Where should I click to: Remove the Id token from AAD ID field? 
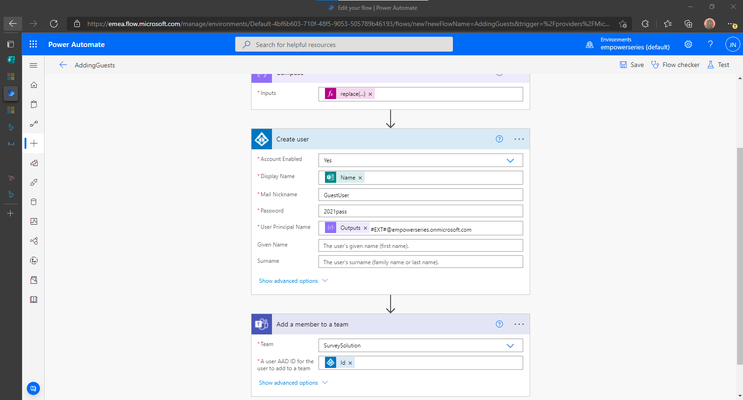click(x=350, y=363)
